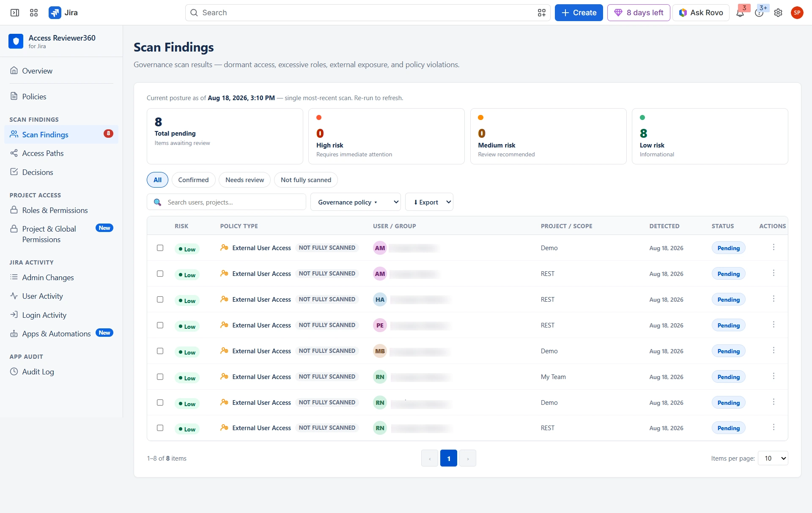812x513 pixels.
Task: Open row actions for the MB user
Action: tap(774, 350)
